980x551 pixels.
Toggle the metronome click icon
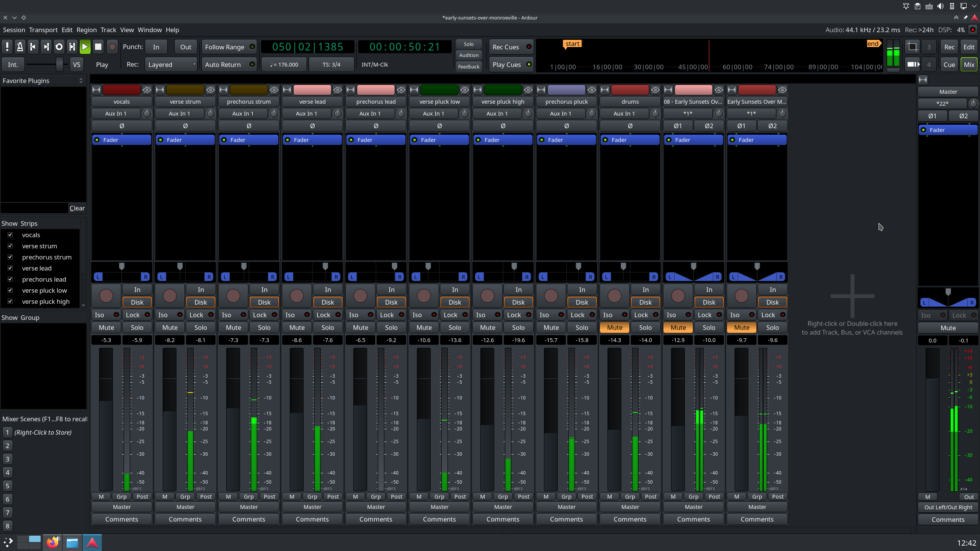pos(20,47)
